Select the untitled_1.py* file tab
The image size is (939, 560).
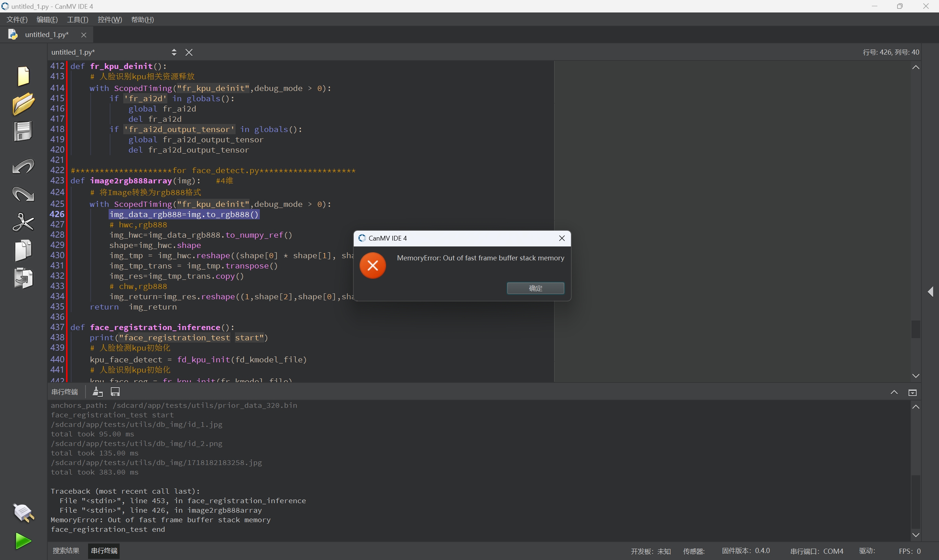coord(47,34)
